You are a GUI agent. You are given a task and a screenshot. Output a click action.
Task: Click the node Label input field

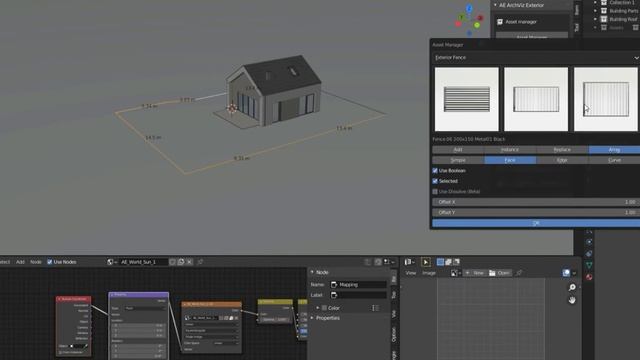click(x=358, y=295)
